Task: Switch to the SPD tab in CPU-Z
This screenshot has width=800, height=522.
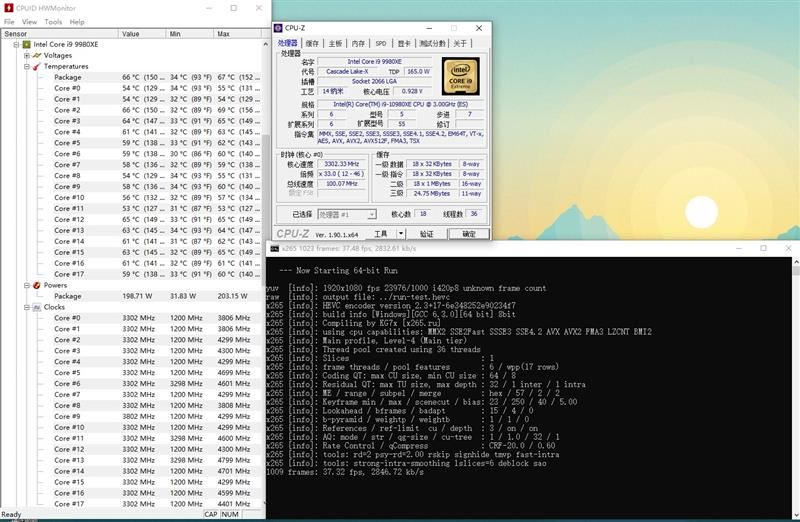Action: click(381, 43)
